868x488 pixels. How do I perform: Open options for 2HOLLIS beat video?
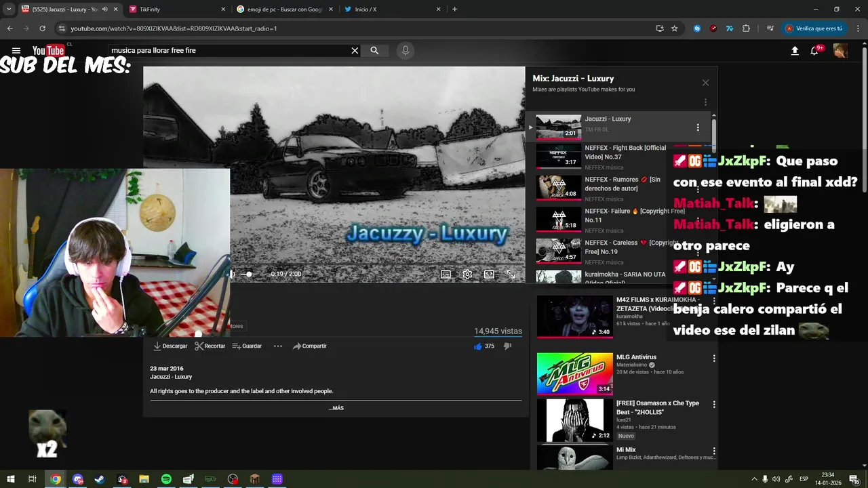click(714, 405)
